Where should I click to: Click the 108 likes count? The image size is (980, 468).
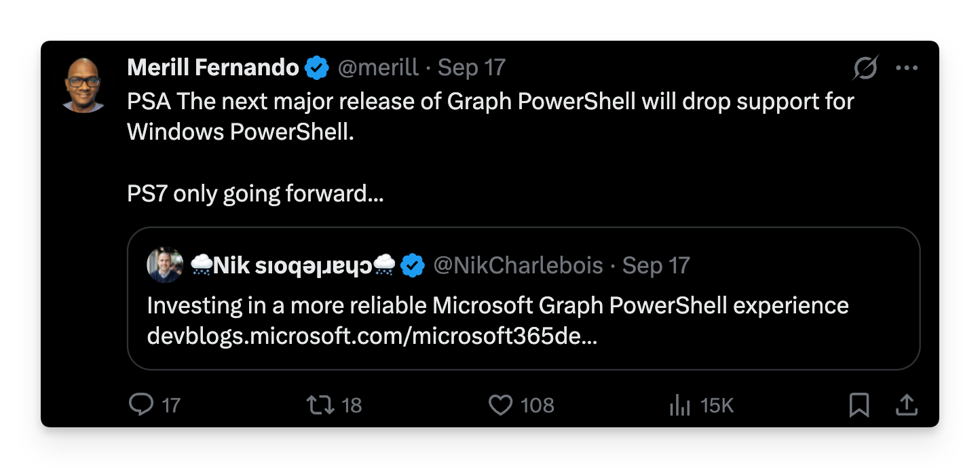537,405
